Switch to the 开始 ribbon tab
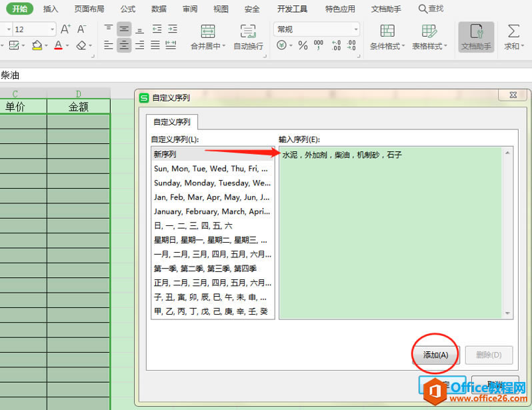The height and width of the screenshot is (410, 532). click(x=20, y=9)
